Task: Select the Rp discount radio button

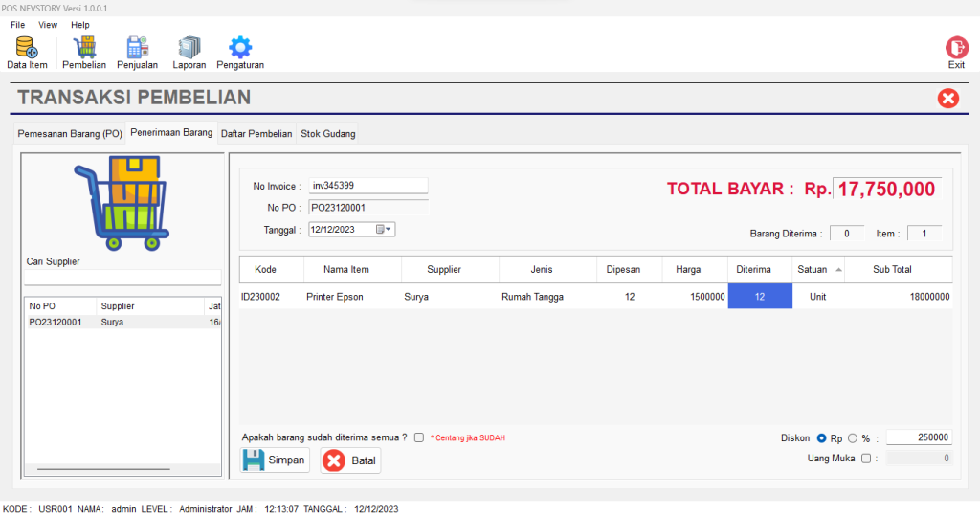Action: tap(821, 437)
